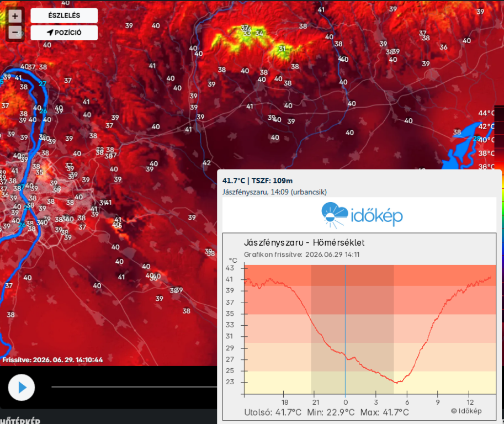504x424 pixels.
Task: Click the Jászfényszaru temperature chart minimum point
Action: pyautogui.click(x=396, y=383)
